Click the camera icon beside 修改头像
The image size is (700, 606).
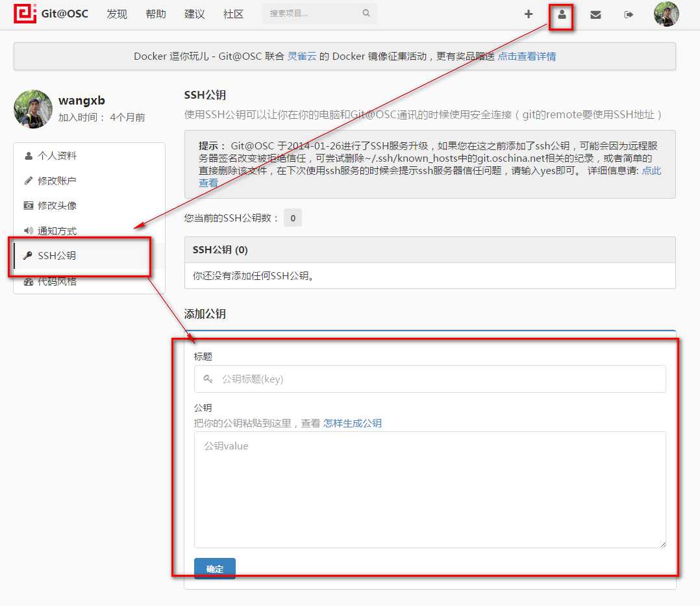pyautogui.click(x=29, y=205)
